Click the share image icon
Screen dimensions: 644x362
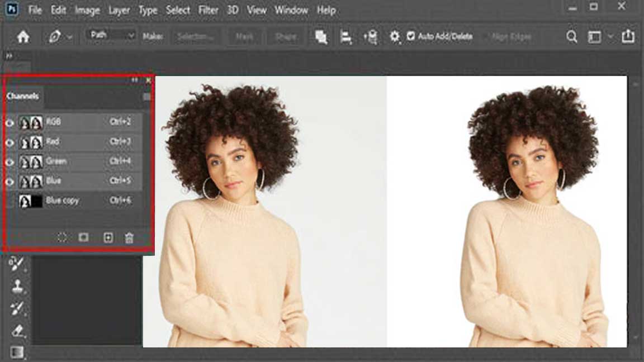627,36
